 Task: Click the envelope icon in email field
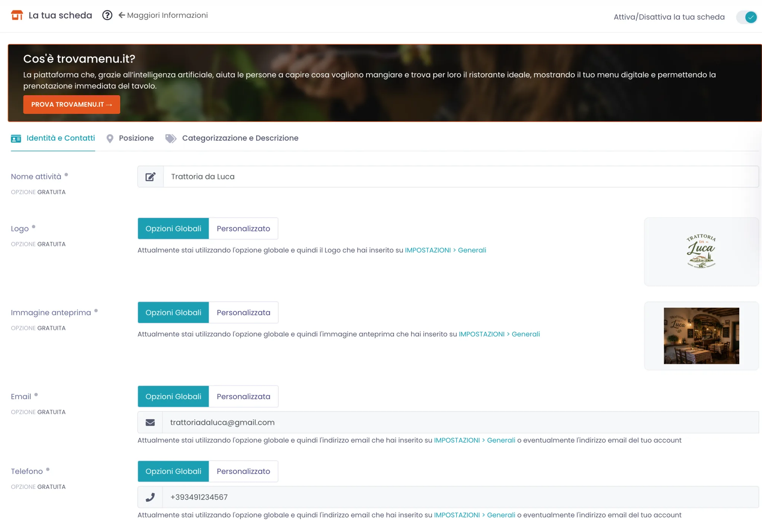pyautogui.click(x=150, y=423)
